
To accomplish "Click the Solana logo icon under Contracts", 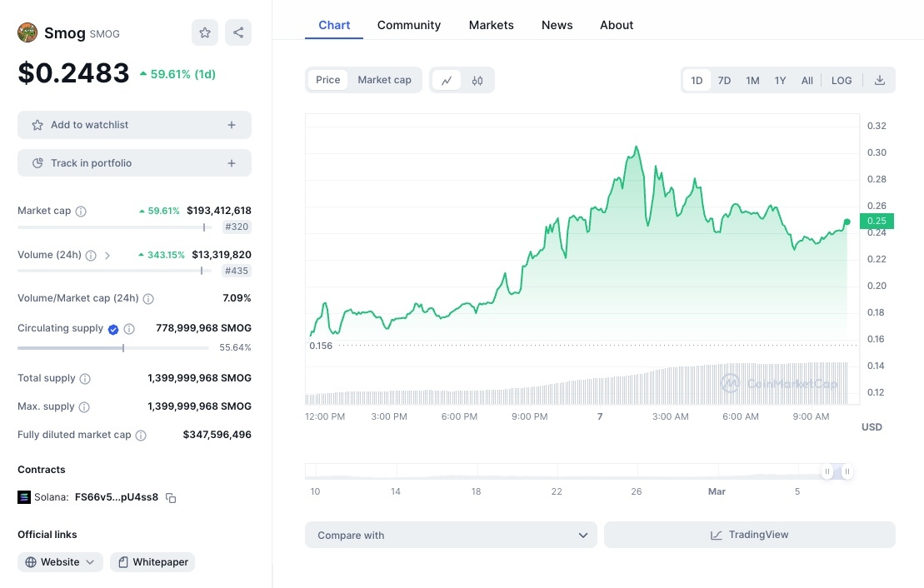I will [24, 497].
